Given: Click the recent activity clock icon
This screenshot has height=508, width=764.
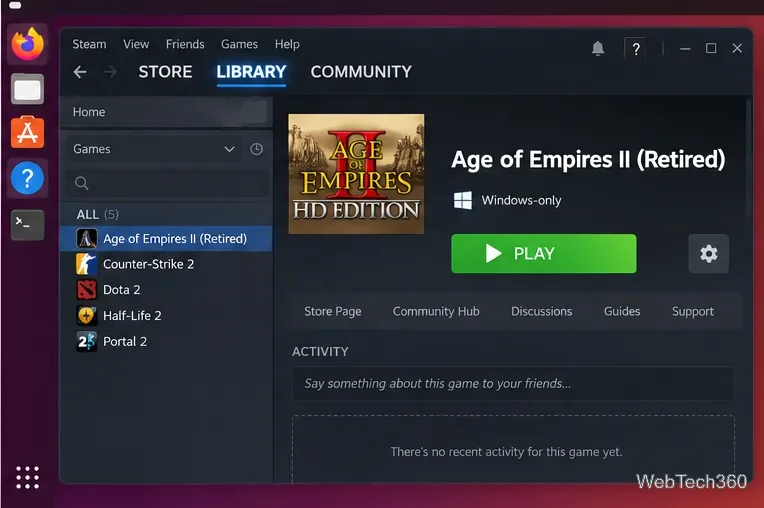Looking at the screenshot, I should tap(256, 149).
